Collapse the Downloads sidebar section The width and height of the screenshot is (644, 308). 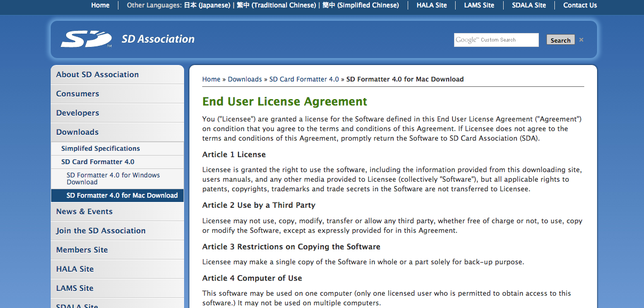(x=77, y=132)
